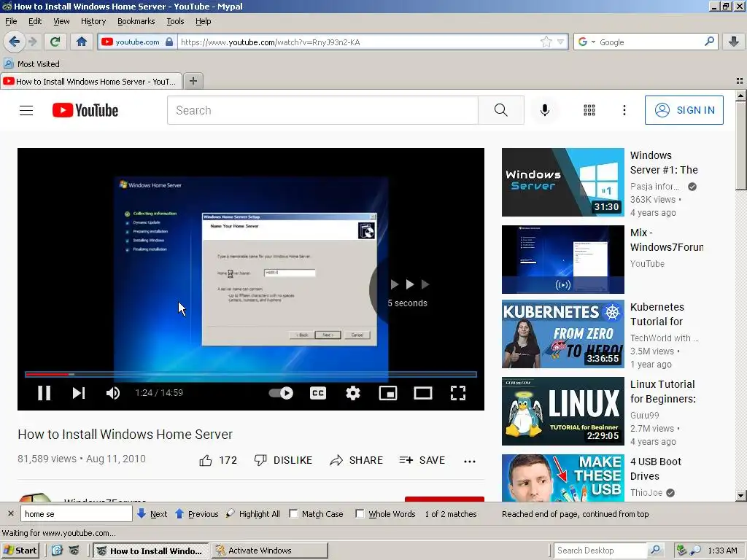Mute the video with the speaker icon
Screen dimensions: 747x560
pyautogui.click(x=113, y=393)
